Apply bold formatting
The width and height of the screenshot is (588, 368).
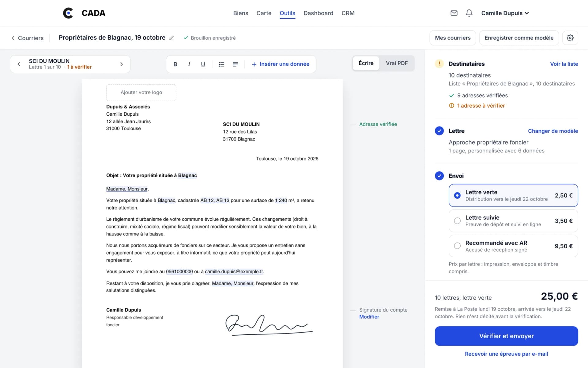click(175, 64)
